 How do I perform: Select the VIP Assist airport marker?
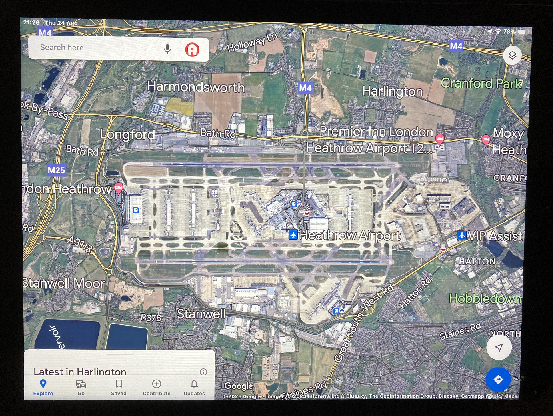coord(462,235)
